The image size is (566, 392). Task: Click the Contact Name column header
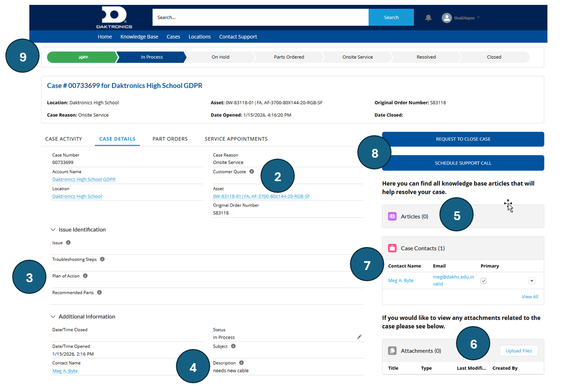point(404,266)
